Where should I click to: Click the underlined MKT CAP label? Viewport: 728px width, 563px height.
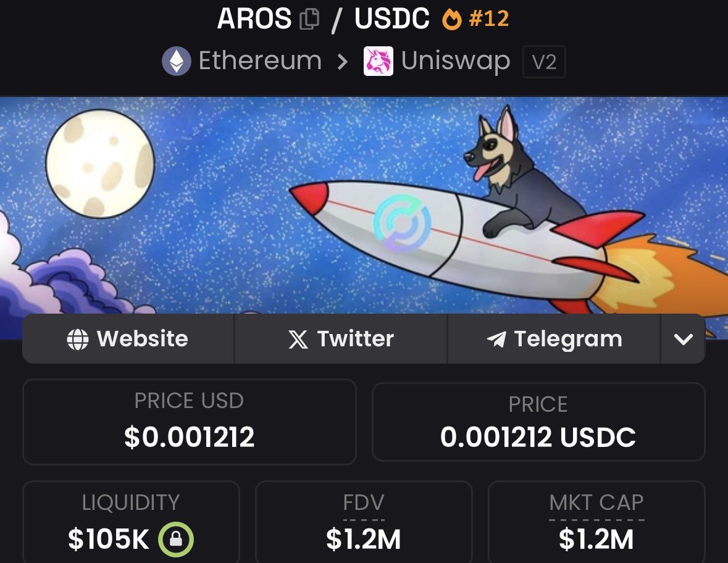pyautogui.click(x=596, y=503)
